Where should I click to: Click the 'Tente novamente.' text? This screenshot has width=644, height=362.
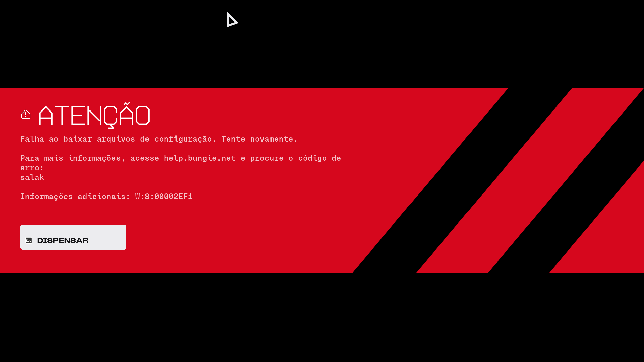click(259, 139)
